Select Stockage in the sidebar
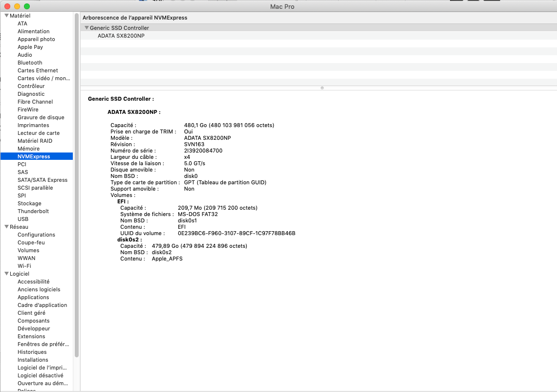The width and height of the screenshot is (557, 392). [x=29, y=203]
